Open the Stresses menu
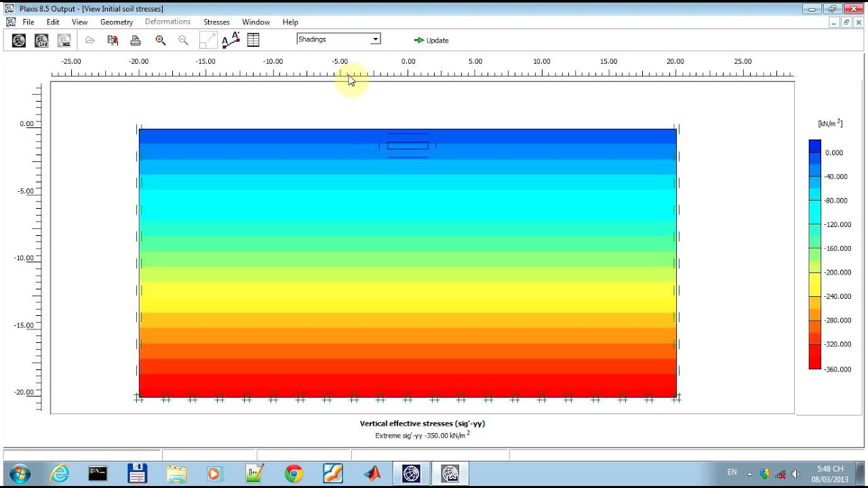The width and height of the screenshot is (868, 488). point(216,22)
